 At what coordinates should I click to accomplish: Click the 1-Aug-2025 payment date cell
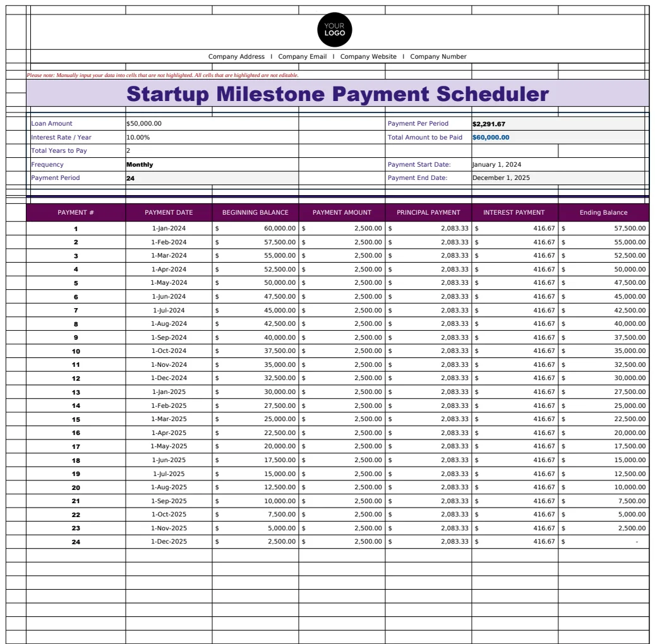click(x=169, y=487)
